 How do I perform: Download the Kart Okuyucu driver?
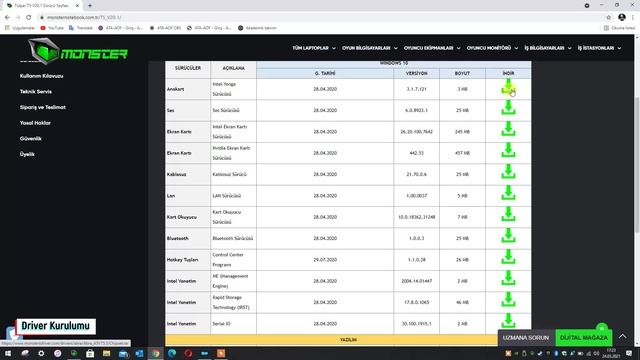(508, 215)
